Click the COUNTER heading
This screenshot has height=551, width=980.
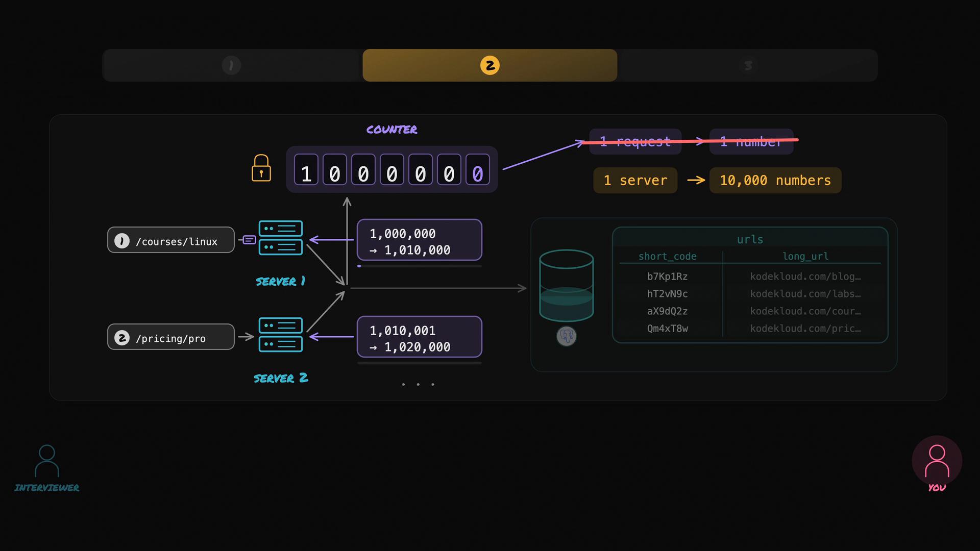[391, 130]
